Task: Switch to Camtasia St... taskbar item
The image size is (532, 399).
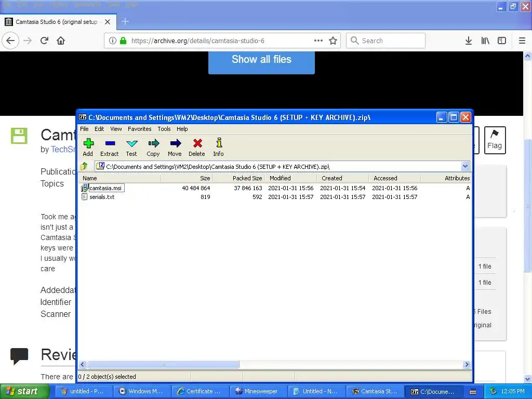Action: [x=375, y=392]
